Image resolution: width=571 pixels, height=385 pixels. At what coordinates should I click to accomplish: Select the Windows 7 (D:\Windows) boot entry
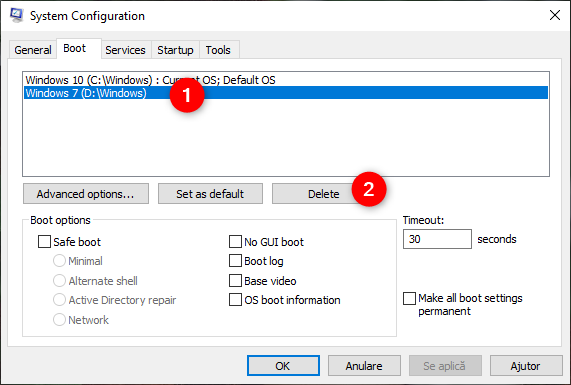point(286,93)
